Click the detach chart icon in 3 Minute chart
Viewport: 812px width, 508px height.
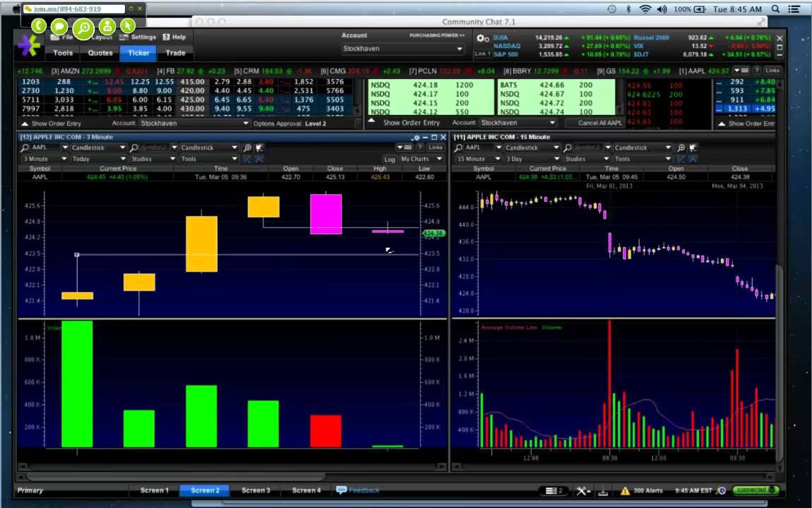click(259, 148)
